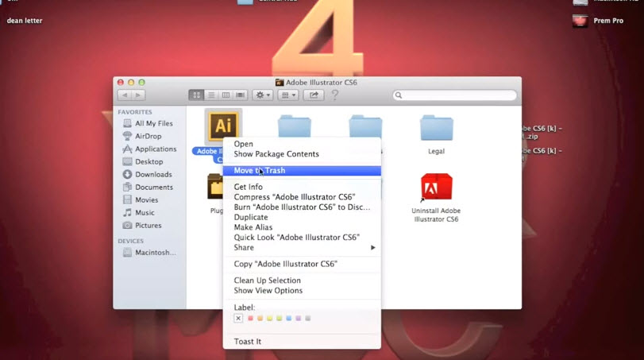
Task: Select the dean letter desktop item
Action: tap(25, 21)
